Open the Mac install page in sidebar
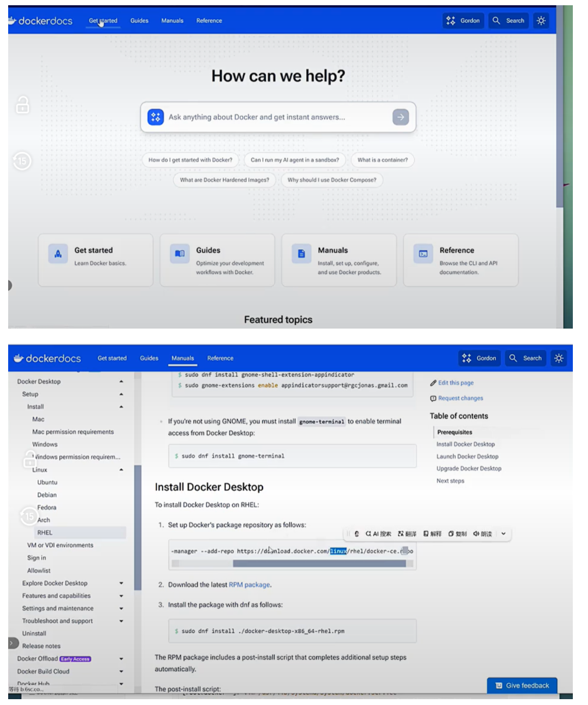The height and width of the screenshot is (705, 588). click(38, 419)
